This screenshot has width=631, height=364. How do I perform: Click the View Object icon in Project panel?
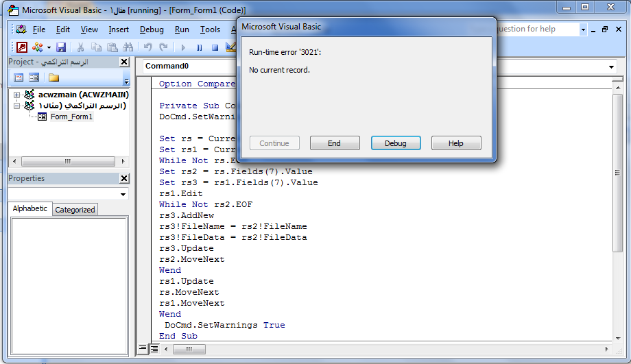[x=34, y=77]
